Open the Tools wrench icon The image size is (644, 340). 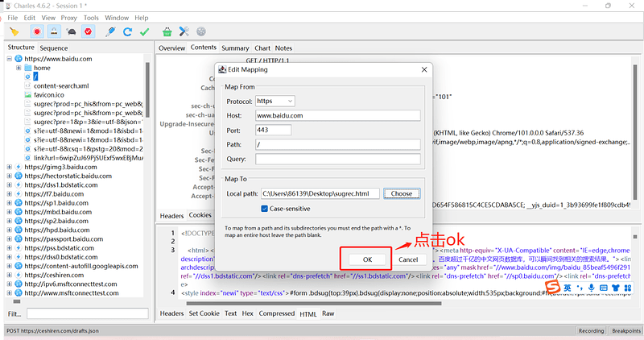184,31
